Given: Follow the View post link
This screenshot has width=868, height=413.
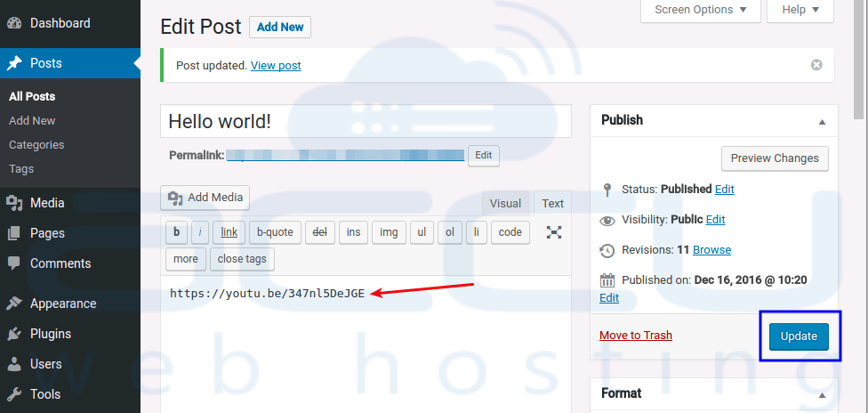Looking at the screenshot, I should click(276, 65).
